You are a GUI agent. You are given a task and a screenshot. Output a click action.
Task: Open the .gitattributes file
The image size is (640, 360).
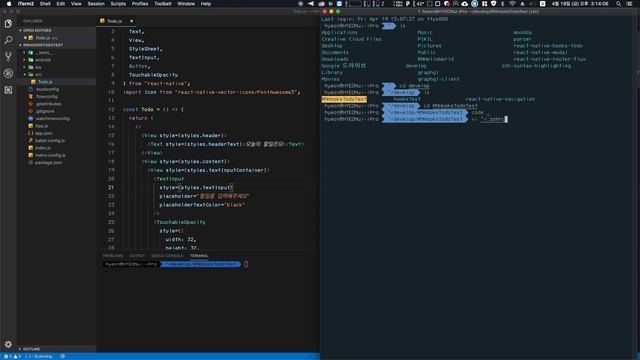click(48, 104)
